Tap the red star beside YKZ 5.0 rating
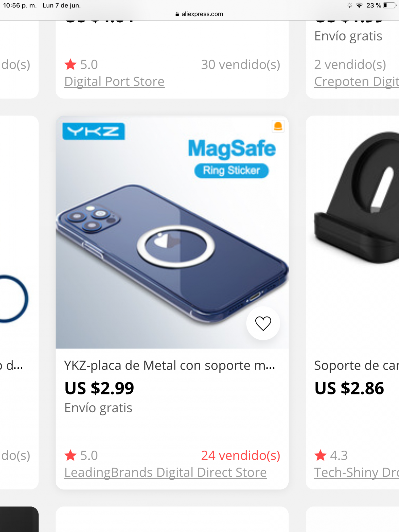The height and width of the screenshot is (532, 399). click(70, 455)
